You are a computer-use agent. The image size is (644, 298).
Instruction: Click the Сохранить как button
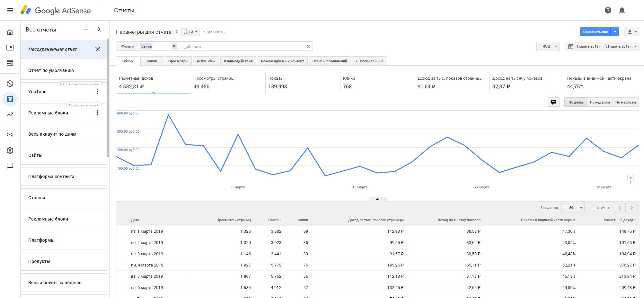pos(595,32)
